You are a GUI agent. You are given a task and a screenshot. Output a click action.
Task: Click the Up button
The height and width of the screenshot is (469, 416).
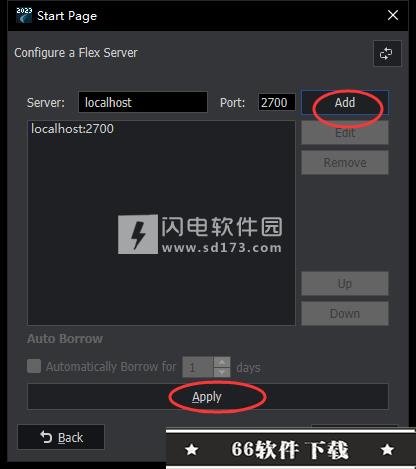345,284
